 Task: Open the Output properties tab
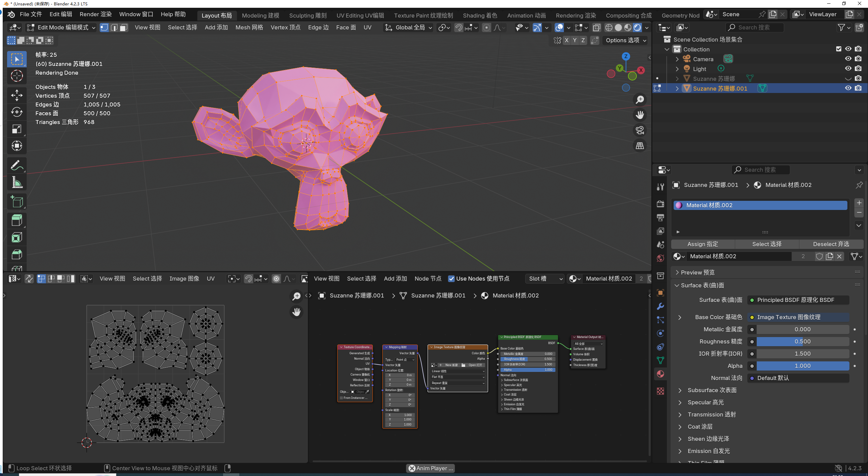(x=660, y=217)
